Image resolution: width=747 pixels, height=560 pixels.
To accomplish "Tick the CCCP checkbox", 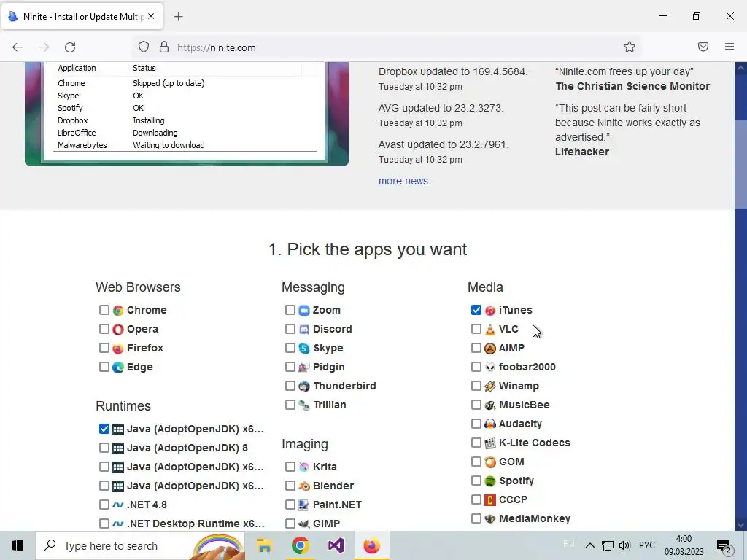I will tap(476, 499).
